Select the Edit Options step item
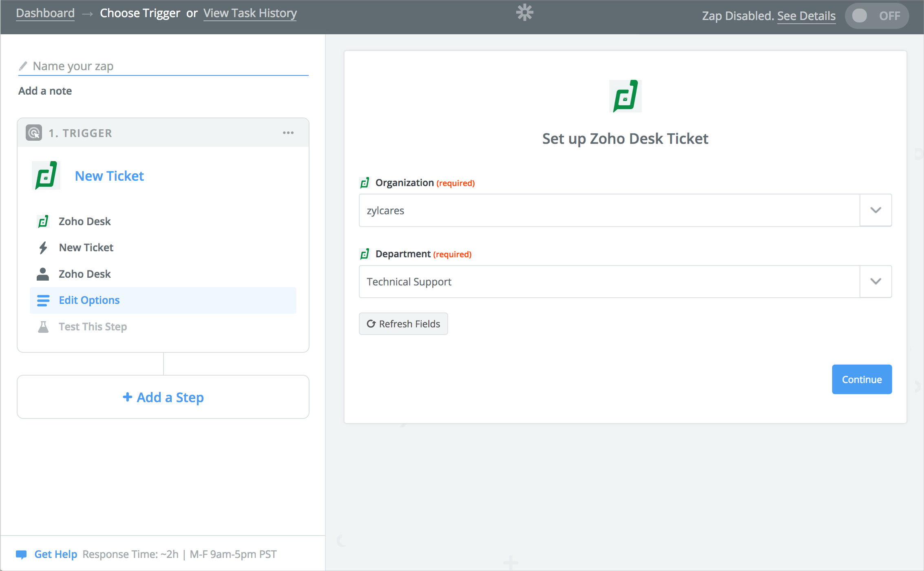Image resolution: width=924 pixels, height=571 pixels. (x=163, y=300)
